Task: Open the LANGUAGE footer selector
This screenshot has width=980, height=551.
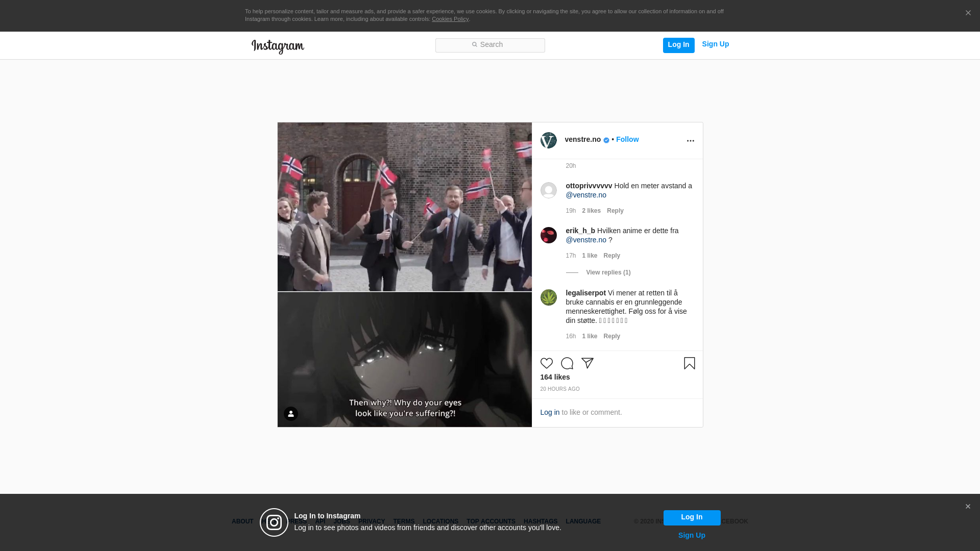Action: coord(583,521)
